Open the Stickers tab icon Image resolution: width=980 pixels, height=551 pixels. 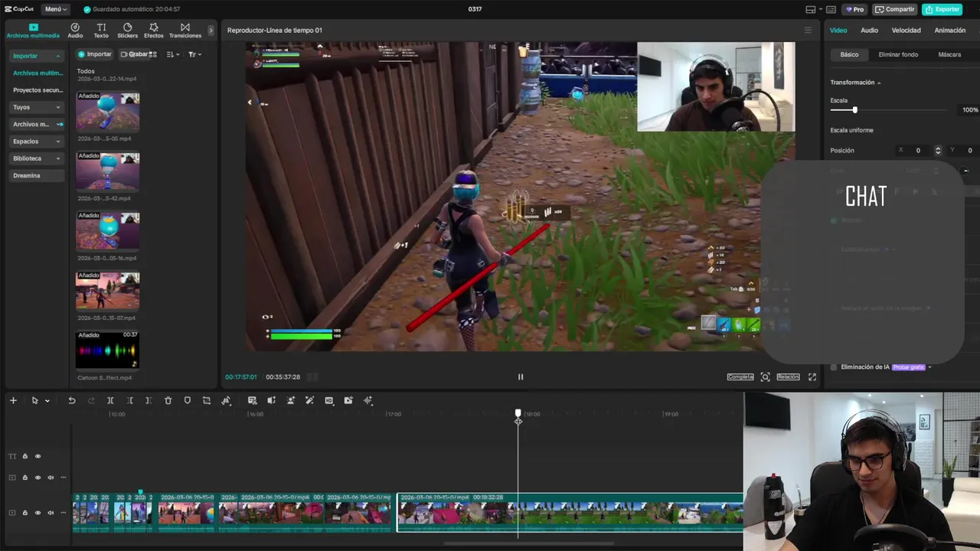pyautogui.click(x=127, y=27)
